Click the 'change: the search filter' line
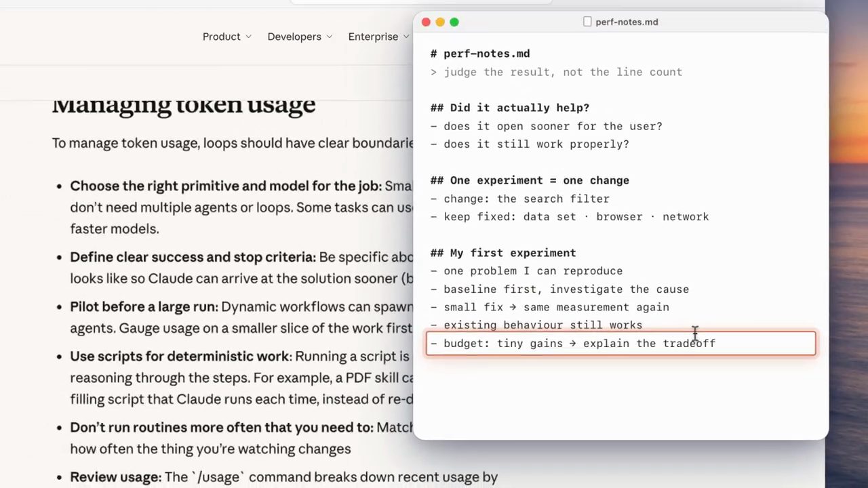868x488 pixels. pyautogui.click(x=520, y=199)
